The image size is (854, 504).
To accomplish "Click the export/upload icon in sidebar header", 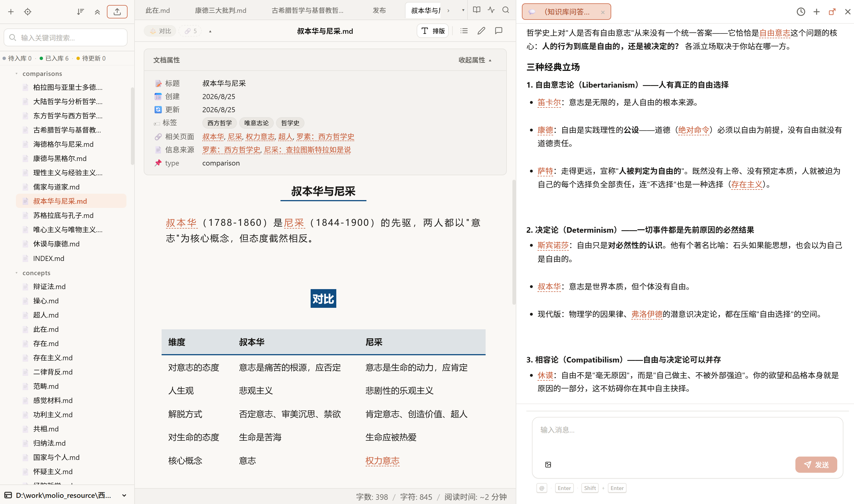I will (x=117, y=11).
